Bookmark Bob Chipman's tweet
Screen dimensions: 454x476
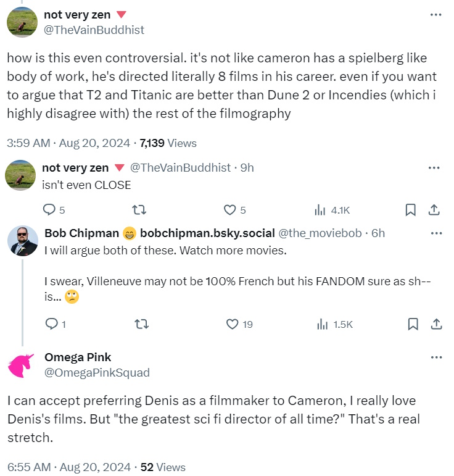click(x=413, y=324)
